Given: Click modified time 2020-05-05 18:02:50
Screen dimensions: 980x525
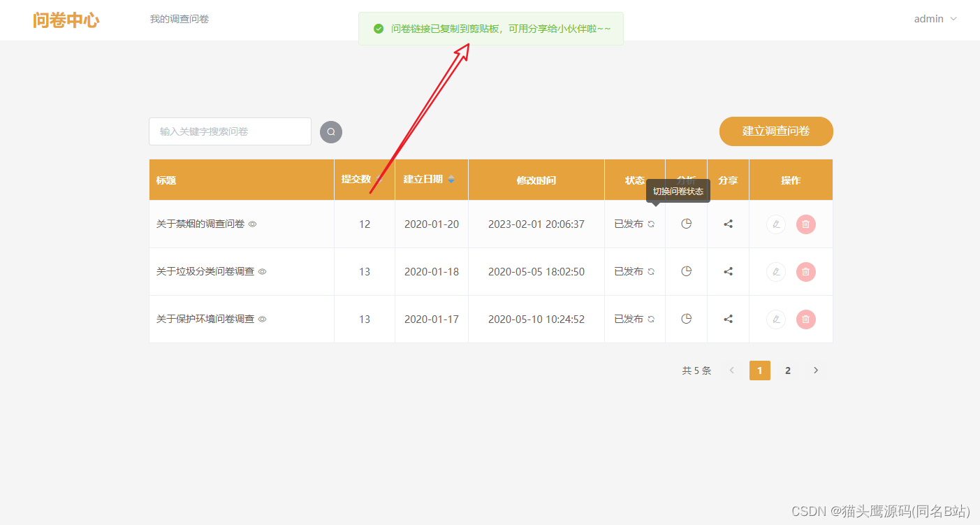Looking at the screenshot, I should [536, 272].
